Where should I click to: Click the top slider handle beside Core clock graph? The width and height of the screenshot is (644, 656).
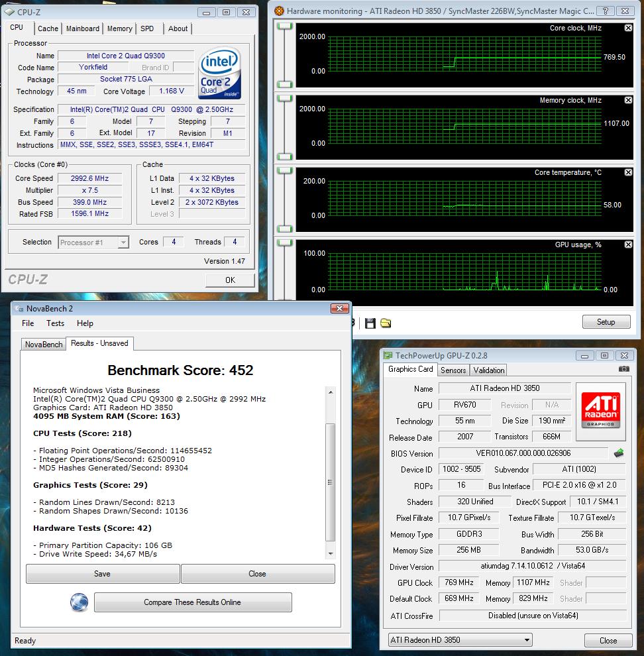(285, 25)
